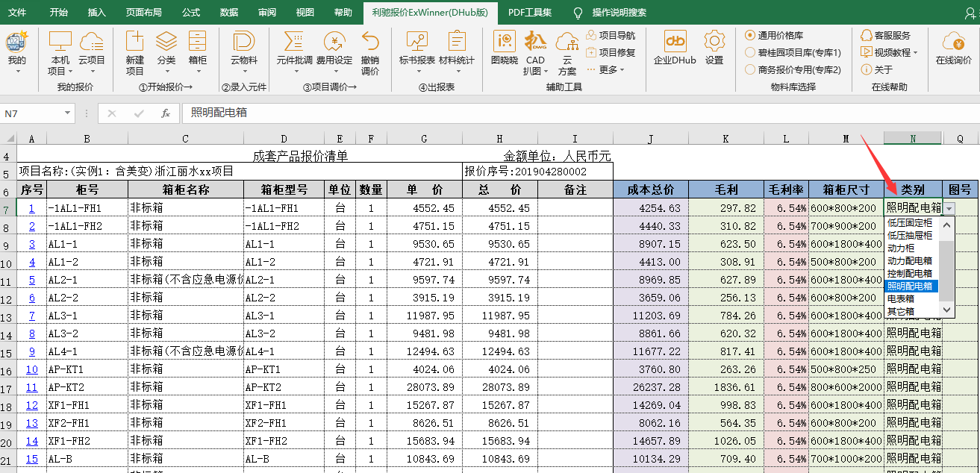Open 客服服务 customer service

[886, 35]
